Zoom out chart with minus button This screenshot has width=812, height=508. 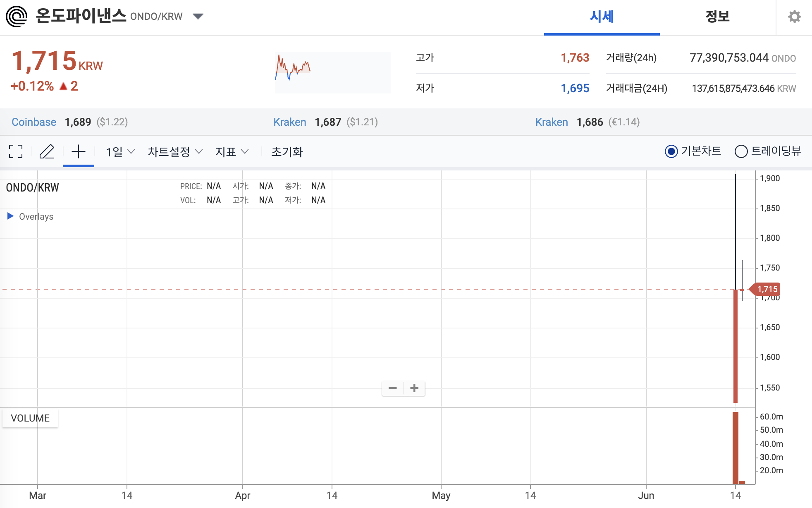click(393, 388)
